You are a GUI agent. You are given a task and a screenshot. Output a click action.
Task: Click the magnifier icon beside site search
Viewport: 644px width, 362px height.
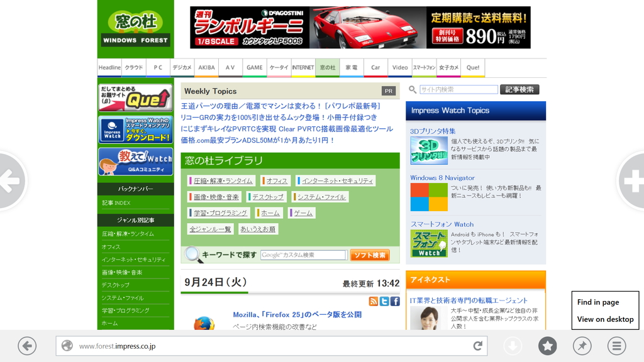(413, 89)
